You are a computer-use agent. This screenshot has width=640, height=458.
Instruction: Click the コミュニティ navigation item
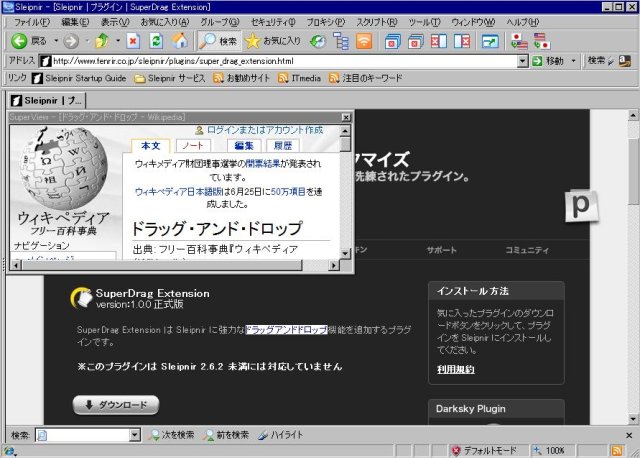[x=527, y=250]
